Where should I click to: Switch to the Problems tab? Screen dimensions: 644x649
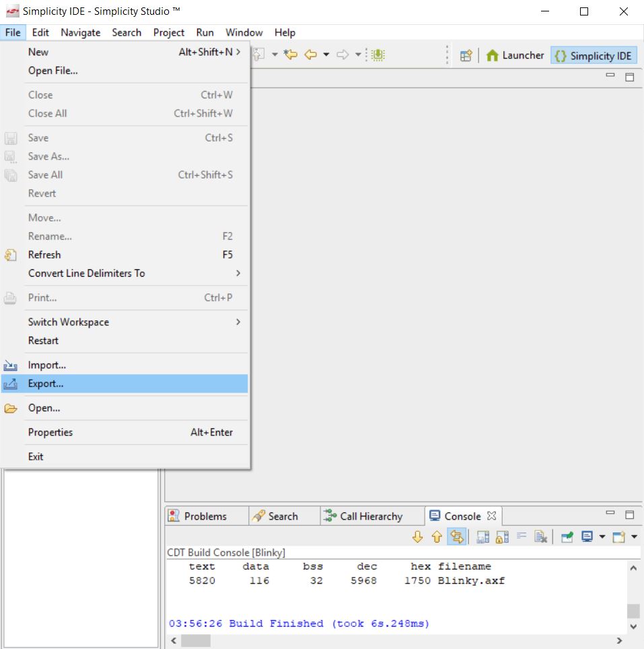(206, 515)
